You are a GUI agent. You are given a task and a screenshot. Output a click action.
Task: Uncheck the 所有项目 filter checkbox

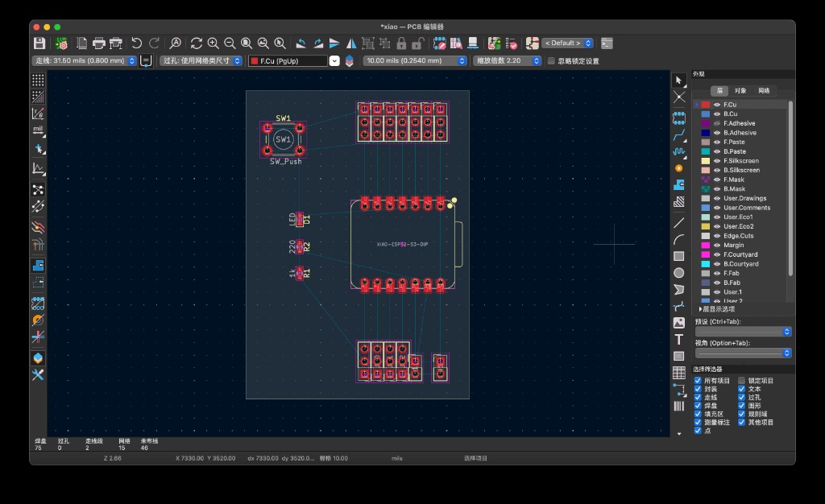tap(698, 381)
